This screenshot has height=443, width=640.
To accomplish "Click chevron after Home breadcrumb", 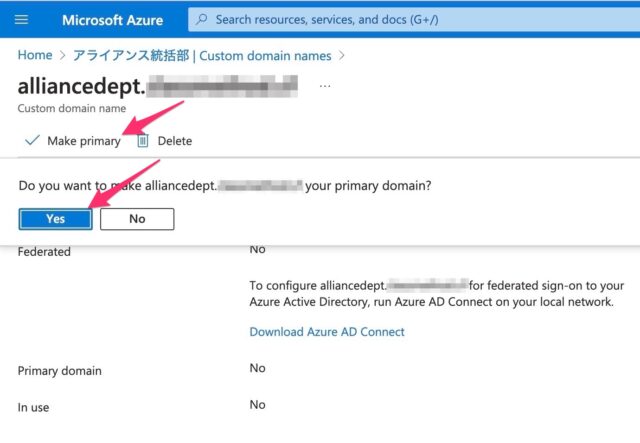I will tap(62, 56).
